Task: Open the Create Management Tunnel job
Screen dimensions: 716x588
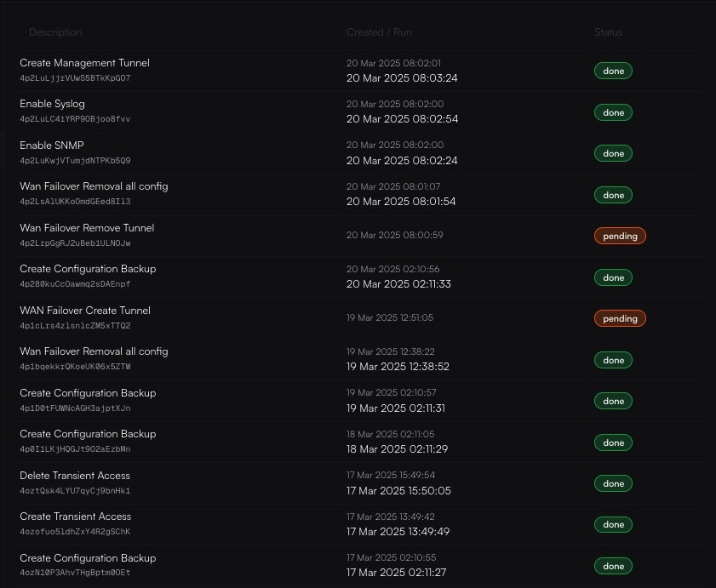Action: pos(84,62)
